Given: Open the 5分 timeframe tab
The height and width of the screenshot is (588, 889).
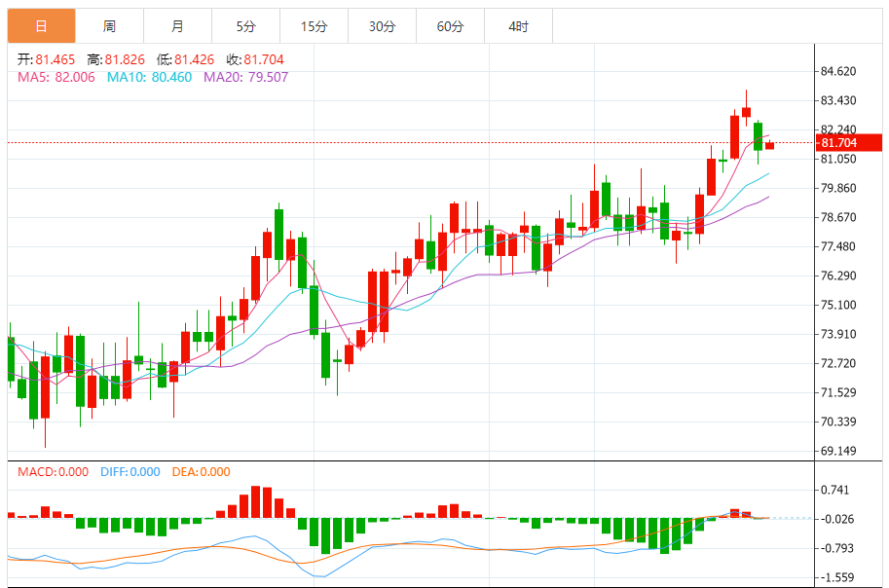Looking at the screenshot, I should pos(245,26).
